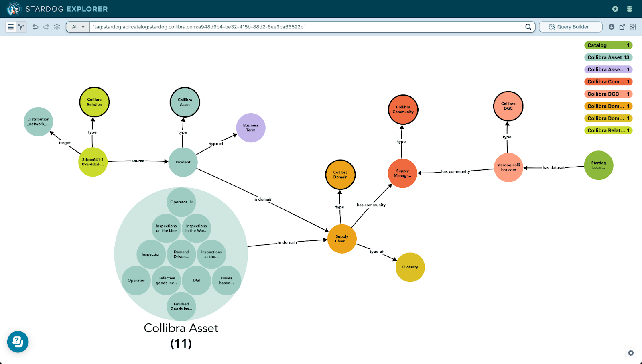Select the Distribution network node
This screenshot has height=364, width=642.
tap(39, 122)
